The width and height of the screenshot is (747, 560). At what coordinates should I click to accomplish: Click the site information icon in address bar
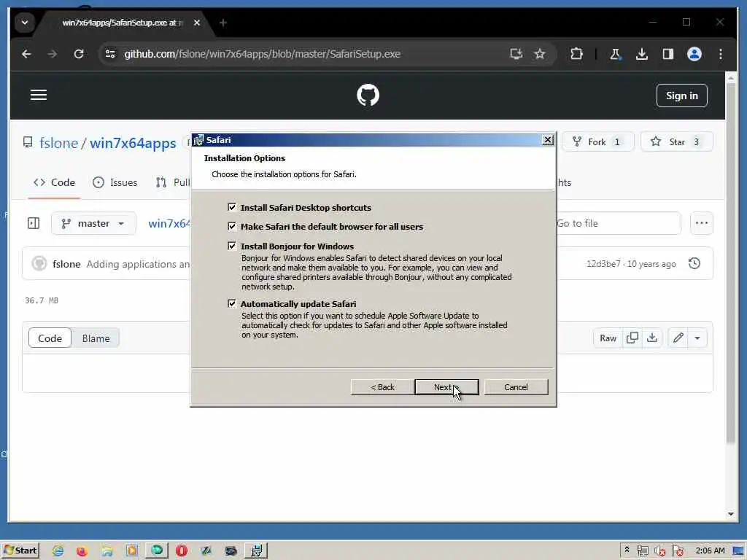pos(110,54)
